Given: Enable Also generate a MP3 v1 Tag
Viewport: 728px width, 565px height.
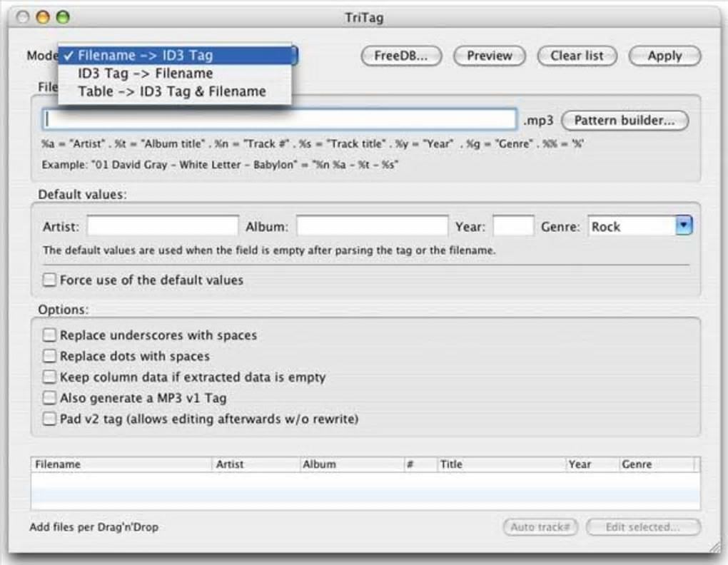Looking at the screenshot, I should 49,397.
